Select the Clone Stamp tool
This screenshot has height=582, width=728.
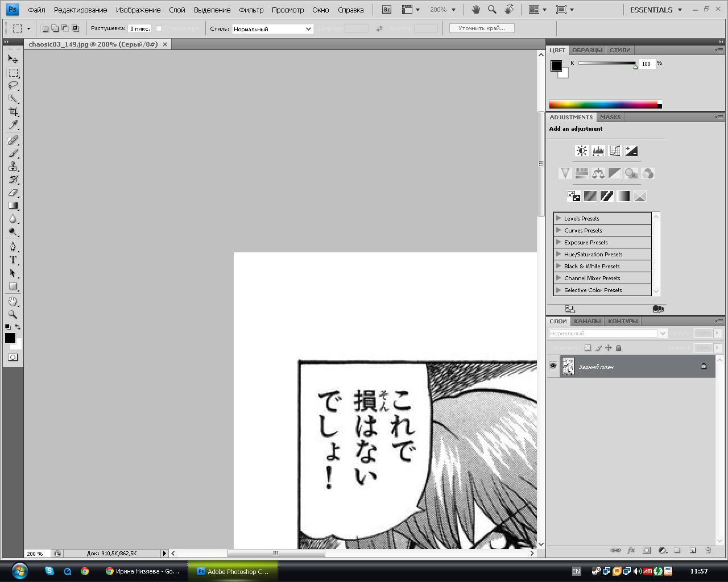[x=13, y=167]
